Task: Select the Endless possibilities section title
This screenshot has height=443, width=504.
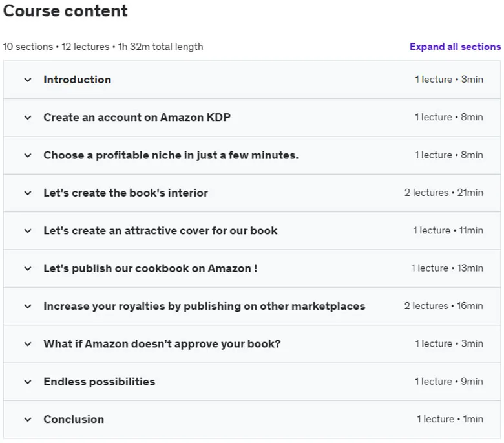Action: pyautogui.click(x=100, y=382)
